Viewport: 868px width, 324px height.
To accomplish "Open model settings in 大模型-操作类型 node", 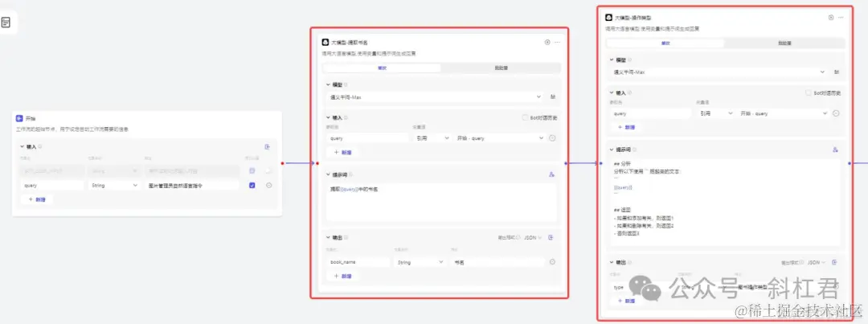I will (836, 72).
